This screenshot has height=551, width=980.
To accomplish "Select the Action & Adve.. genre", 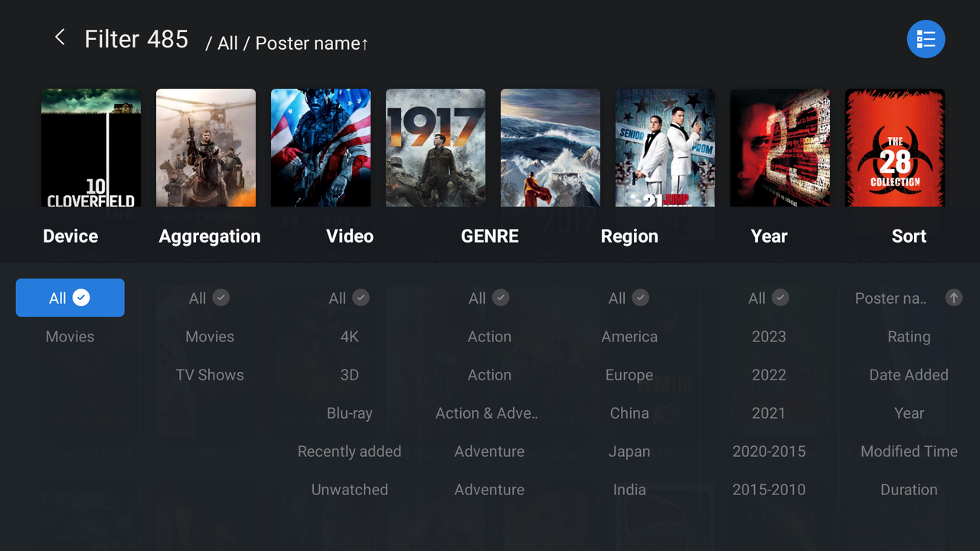I will pyautogui.click(x=487, y=412).
